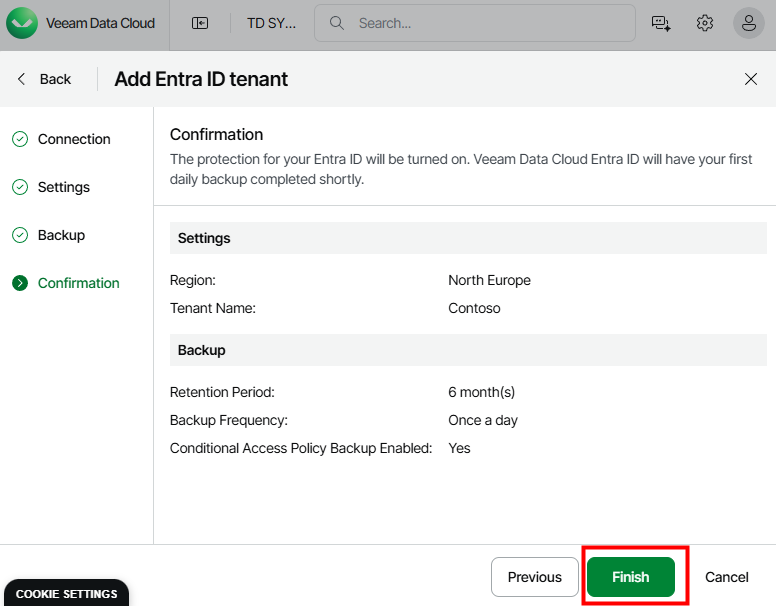Click the checkmark icon beside Backup step

tap(20, 235)
